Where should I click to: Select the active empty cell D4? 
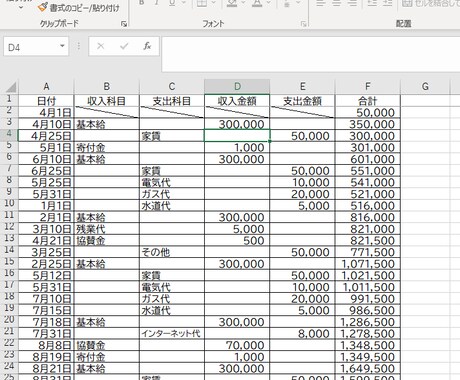pyautogui.click(x=237, y=136)
